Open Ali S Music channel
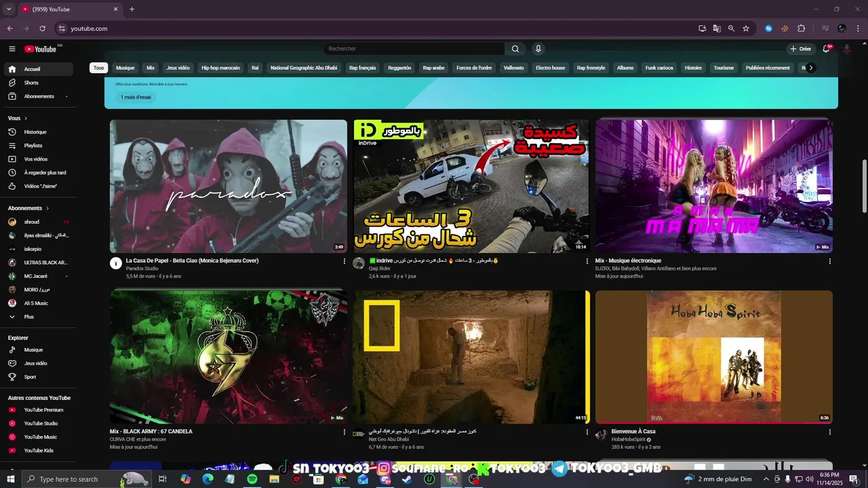Screen dimensions: 868x488 coord(39,303)
